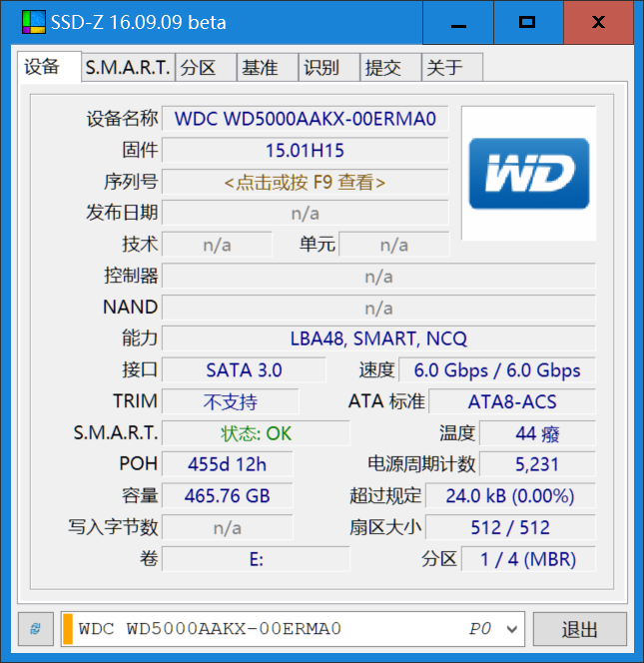Click the power cycle count 5,231
The width and height of the screenshot is (644, 663).
pos(537,464)
